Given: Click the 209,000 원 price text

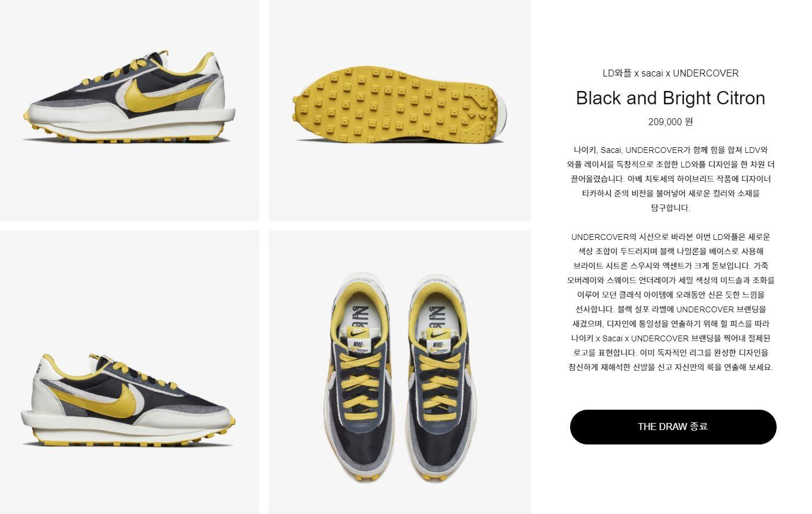Looking at the screenshot, I should (670, 122).
